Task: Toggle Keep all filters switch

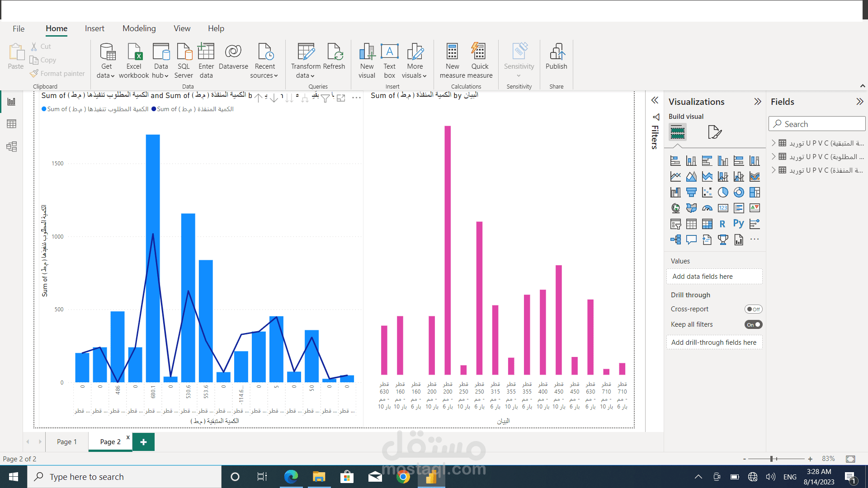Action: (x=753, y=324)
